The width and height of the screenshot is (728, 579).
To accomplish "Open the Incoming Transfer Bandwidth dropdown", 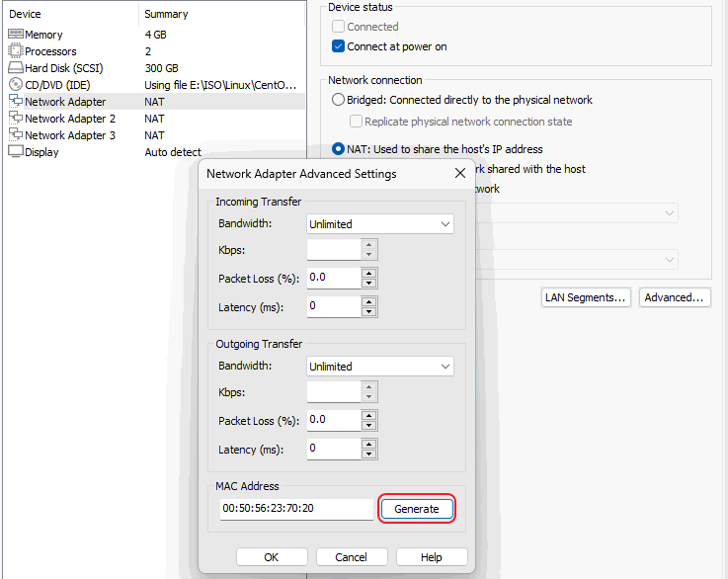I will pos(380,224).
